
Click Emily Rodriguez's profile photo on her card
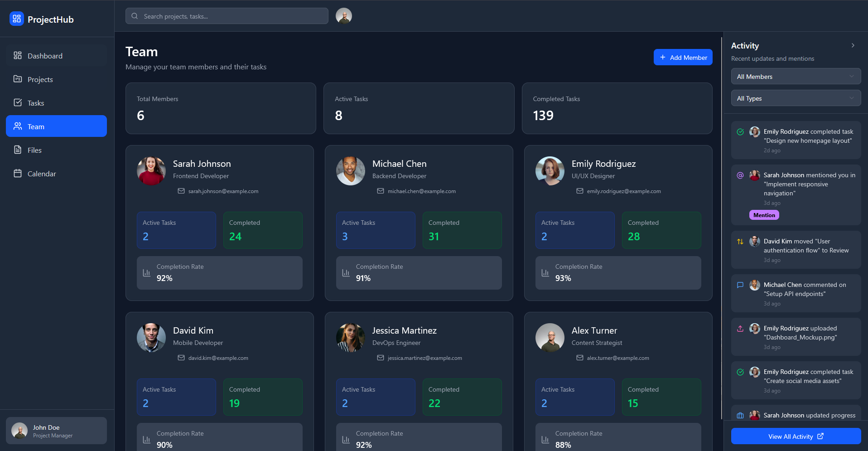550,171
